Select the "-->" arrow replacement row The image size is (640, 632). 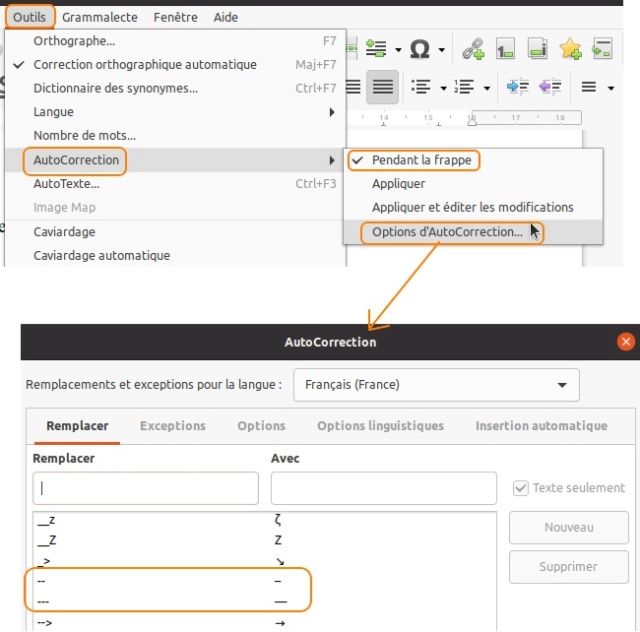coord(264,623)
